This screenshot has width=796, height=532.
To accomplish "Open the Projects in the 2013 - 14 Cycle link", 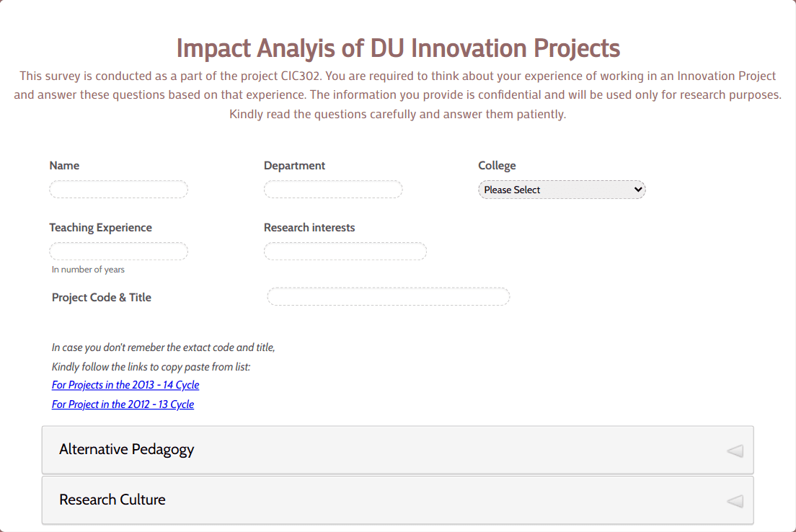I will coord(125,384).
